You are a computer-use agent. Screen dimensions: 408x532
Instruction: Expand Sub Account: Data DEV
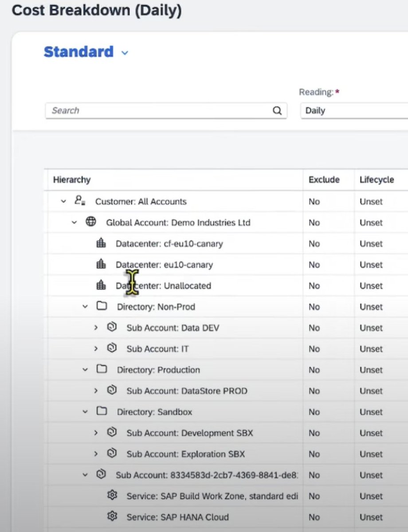tap(96, 328)
